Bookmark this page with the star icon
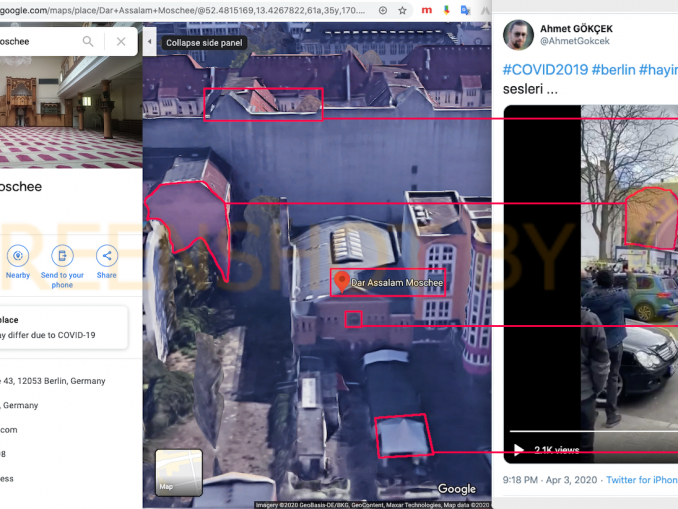 click(402, 10)
